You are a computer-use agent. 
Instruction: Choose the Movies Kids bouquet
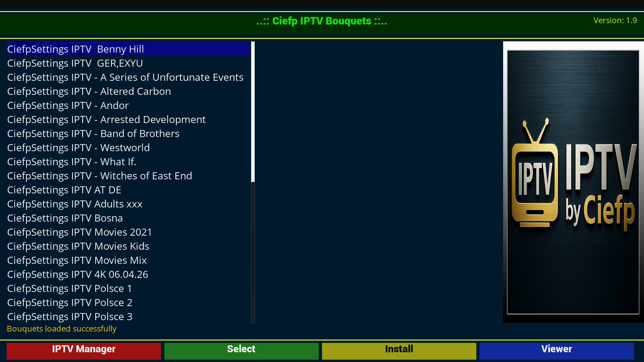[x=128, y=246]
